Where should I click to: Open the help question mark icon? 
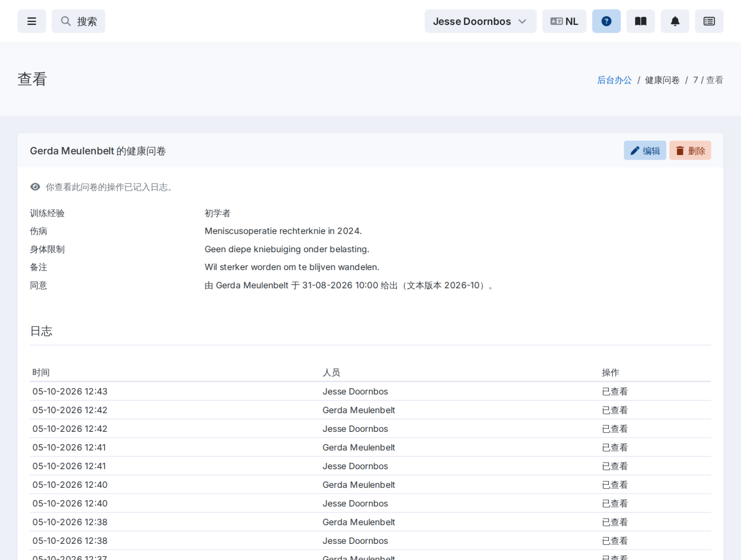[x=606, y=21]
